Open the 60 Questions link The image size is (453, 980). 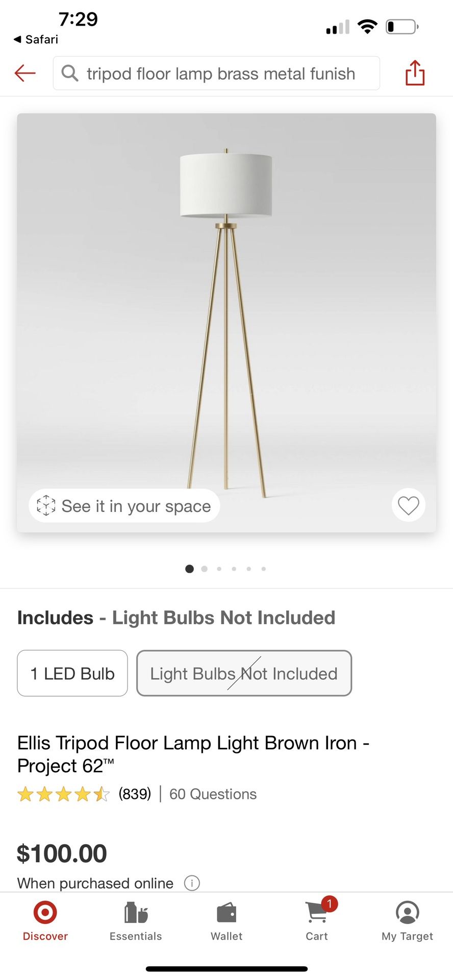click(213, 794)
